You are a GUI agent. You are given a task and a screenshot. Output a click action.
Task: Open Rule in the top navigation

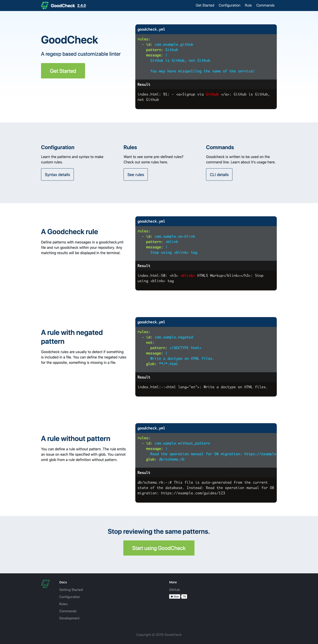(248, 5)
